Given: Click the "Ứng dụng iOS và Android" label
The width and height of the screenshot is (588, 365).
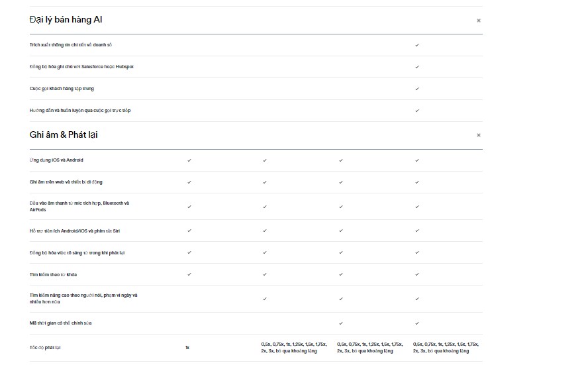Looking at the screenshot, I should [x=56, y=160].
